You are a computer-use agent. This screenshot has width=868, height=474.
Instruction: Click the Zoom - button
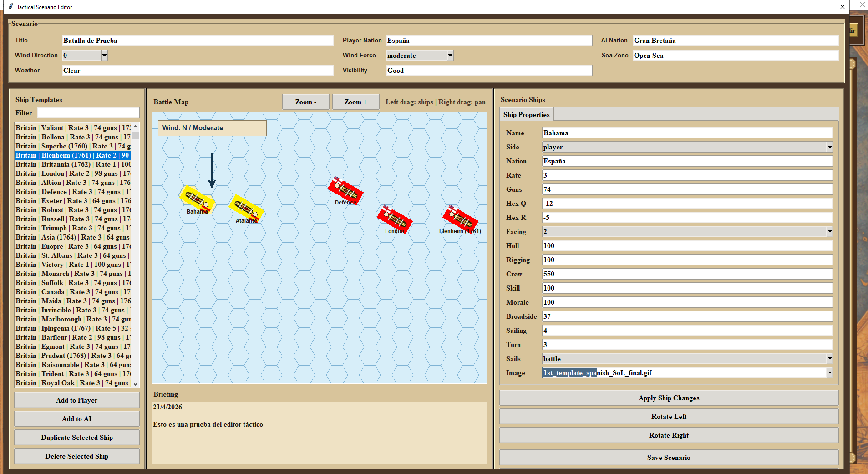pyautogui.click(x=305, y=102)
